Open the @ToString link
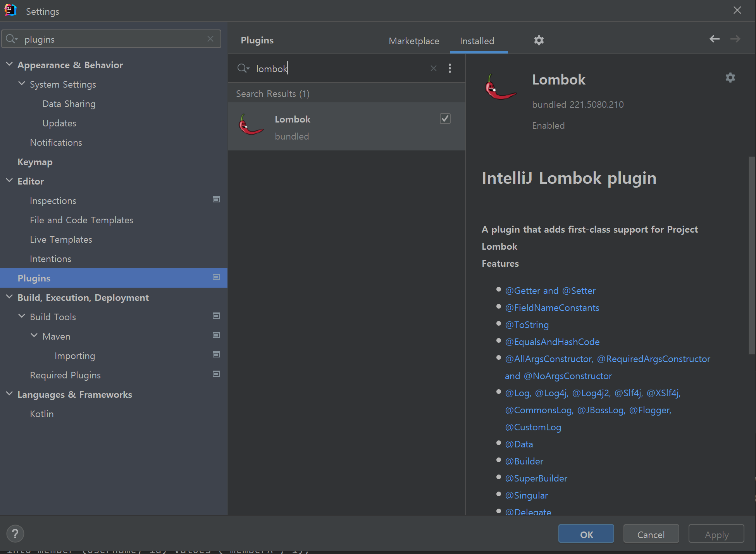 [527, 325]
